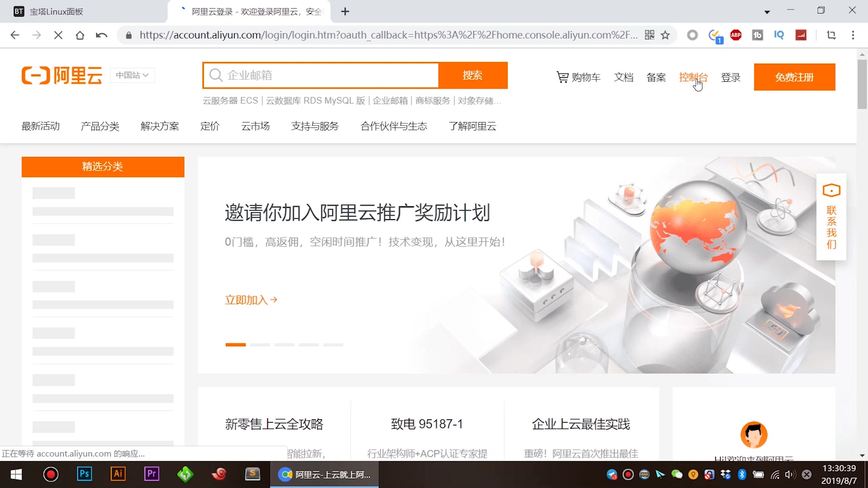Click 立即加入 link in banner

pyautogui.click(x=251, y=300)
